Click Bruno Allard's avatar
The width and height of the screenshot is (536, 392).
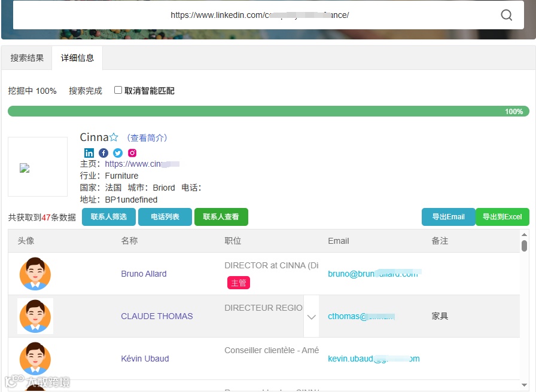(35, 274)
